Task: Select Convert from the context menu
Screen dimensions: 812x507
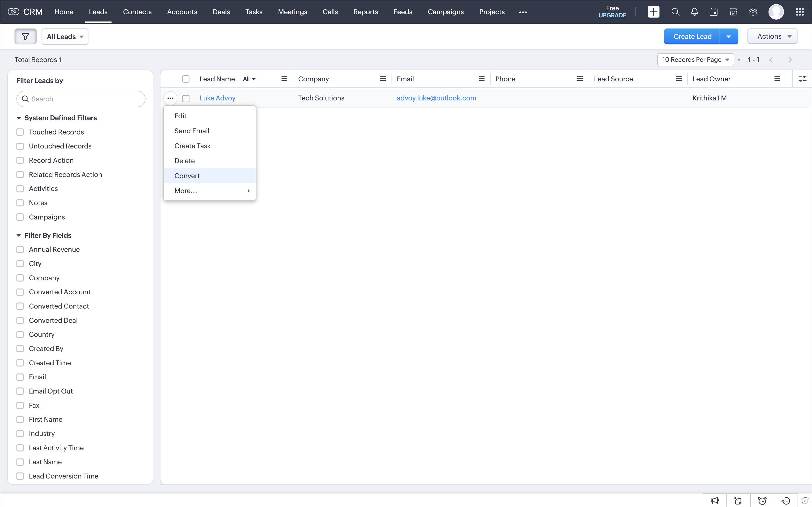Action: pos(187,176)
